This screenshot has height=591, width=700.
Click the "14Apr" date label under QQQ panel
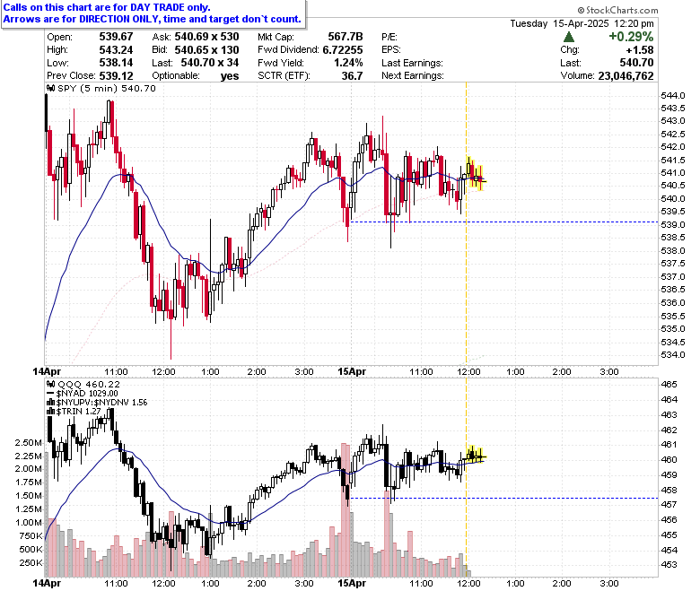pos(47,583)
